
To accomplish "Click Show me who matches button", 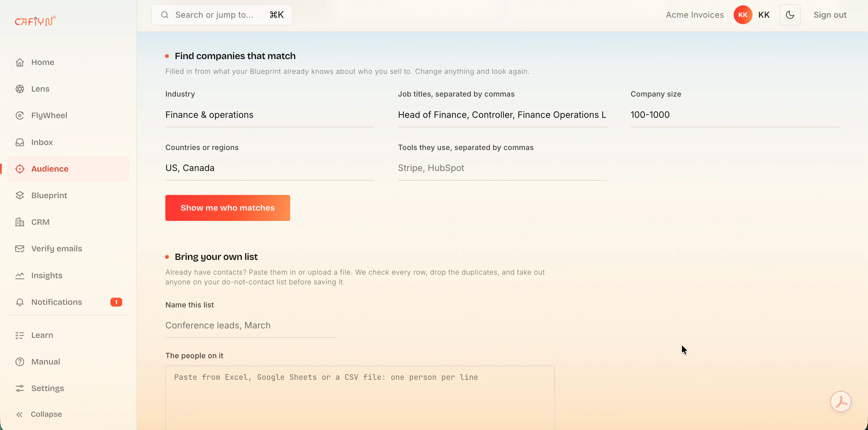I will click(227, 208).
